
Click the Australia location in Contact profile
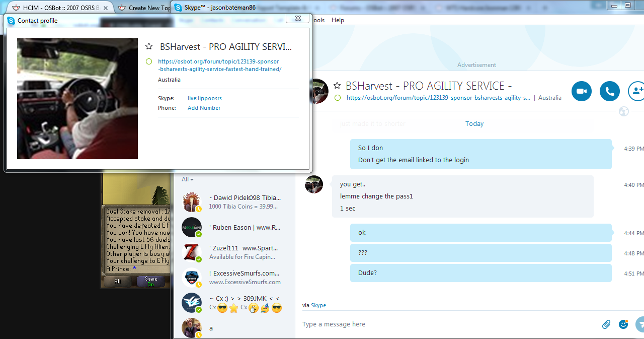point(169,80)
